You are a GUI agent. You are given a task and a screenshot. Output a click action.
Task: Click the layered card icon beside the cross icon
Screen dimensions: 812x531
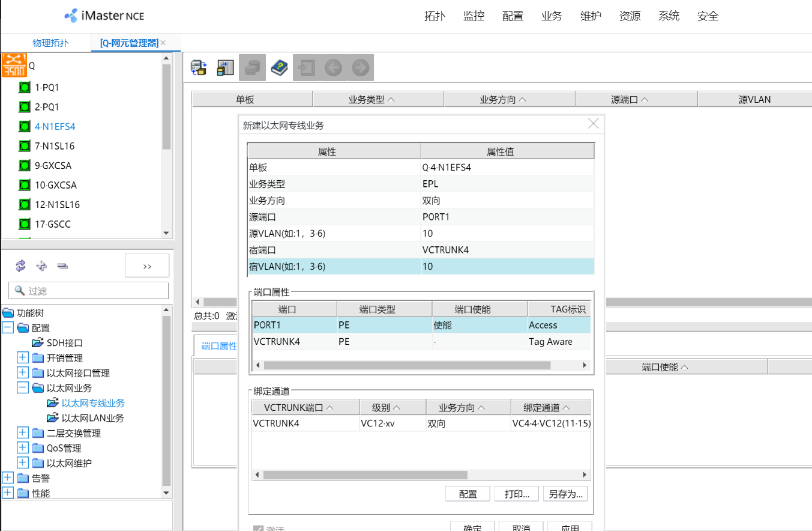62,265
